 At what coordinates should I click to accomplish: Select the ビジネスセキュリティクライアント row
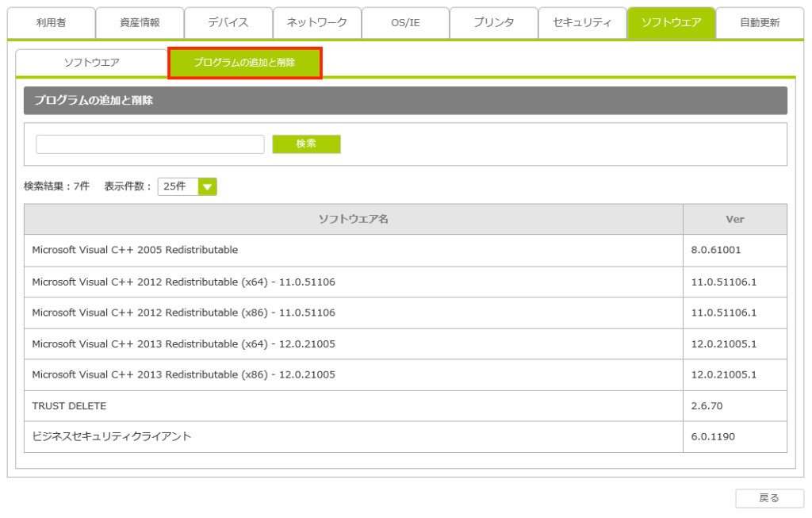[353, 437]
